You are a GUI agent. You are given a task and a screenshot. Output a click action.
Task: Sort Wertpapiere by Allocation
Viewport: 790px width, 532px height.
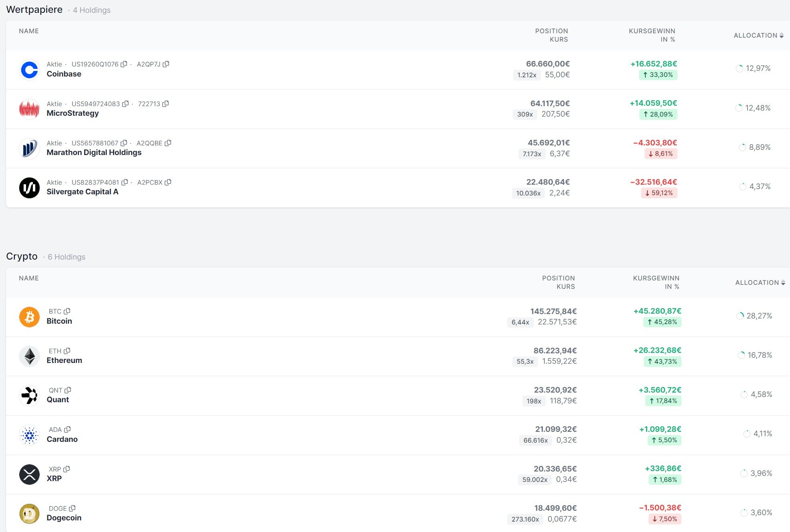click(x=758, y=35)
